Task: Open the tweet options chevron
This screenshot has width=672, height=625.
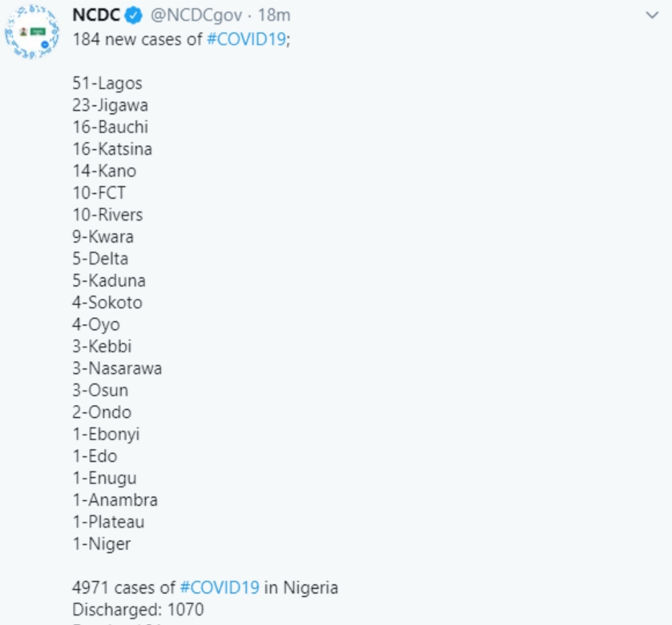Action: 652,15
